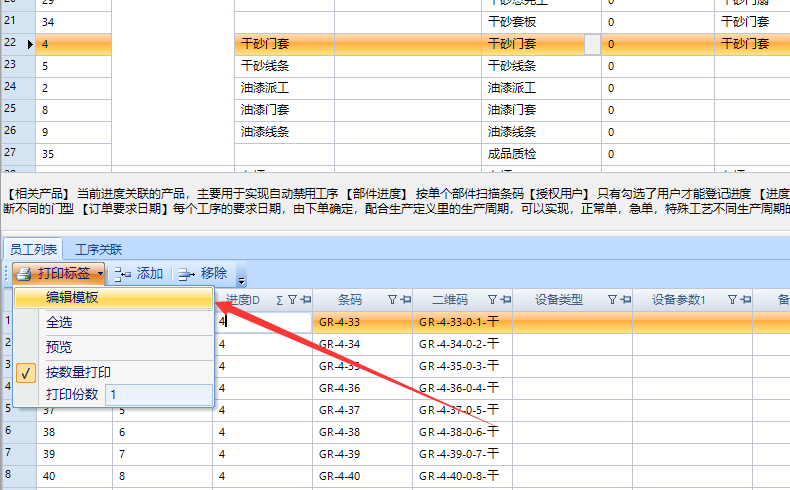The image size is (790, 490).
Task: Click 预览 in the print menu
Action: (x=59, y=347)
